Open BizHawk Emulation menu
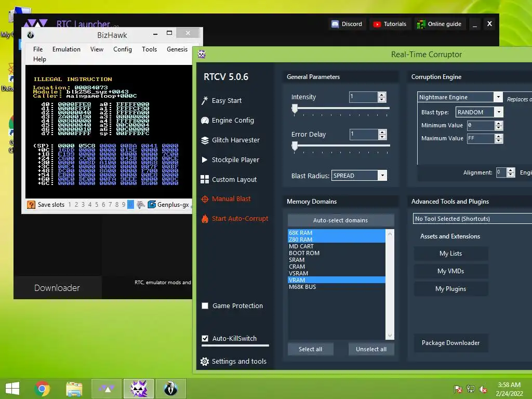 (66, 49)
